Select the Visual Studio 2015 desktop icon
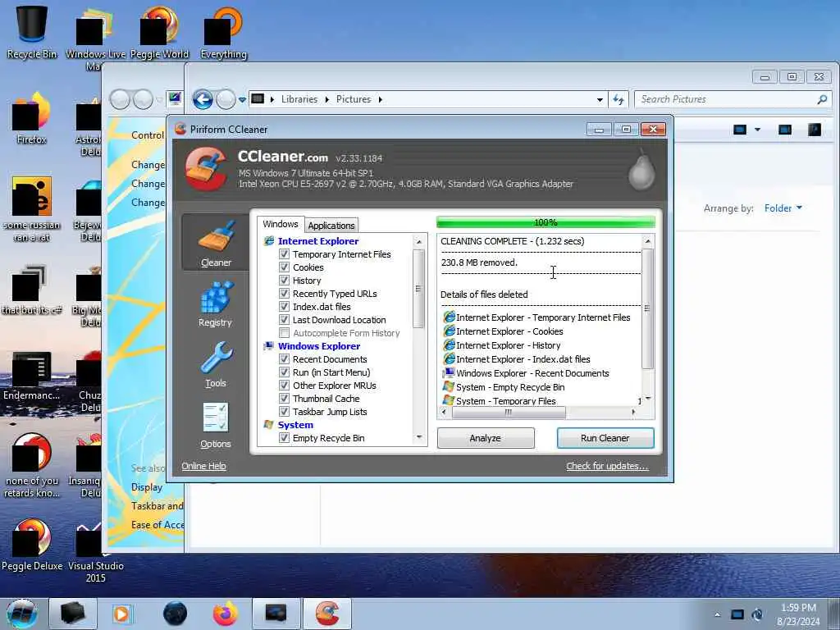Screen dimensions: 840x630 [95, 552]
